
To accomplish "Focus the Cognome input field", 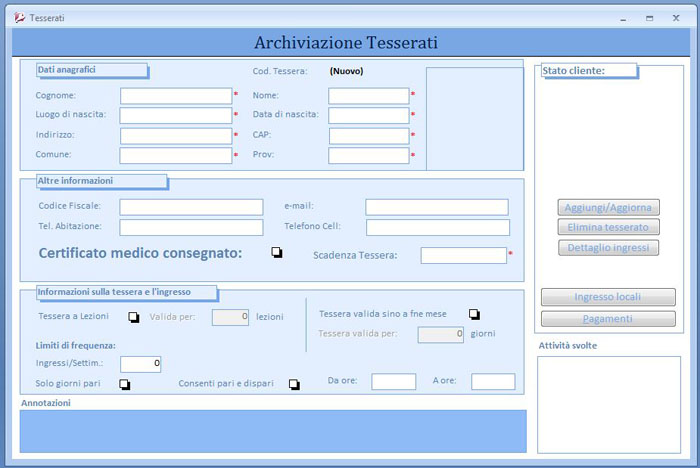I will 176,96.
